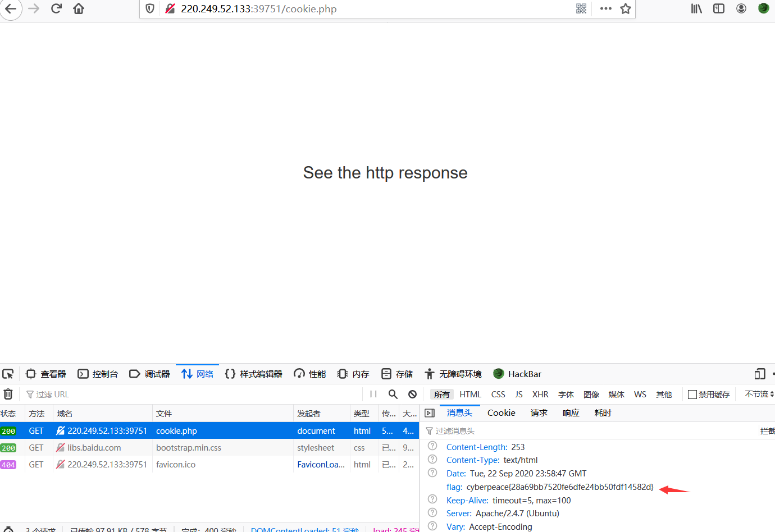This screenshot has height=532, width=775.
Task: Pause network recording in devtools
Action: click(x=373, y=394)
